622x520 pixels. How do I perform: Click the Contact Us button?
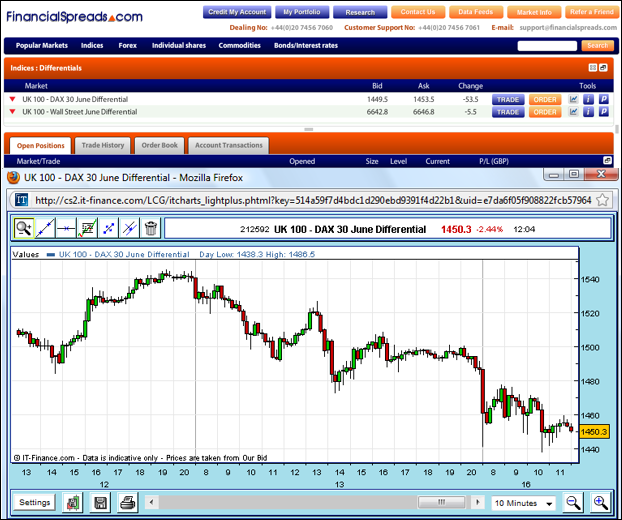point(418,12)
